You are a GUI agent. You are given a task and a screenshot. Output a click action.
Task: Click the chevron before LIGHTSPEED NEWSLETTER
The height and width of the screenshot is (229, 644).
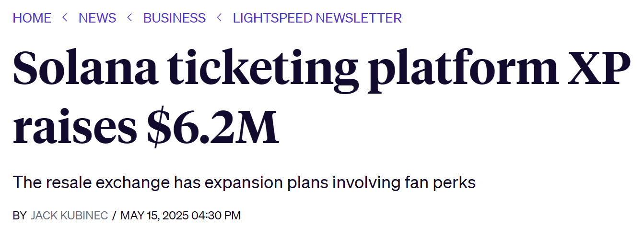click(x=219, y=18)
